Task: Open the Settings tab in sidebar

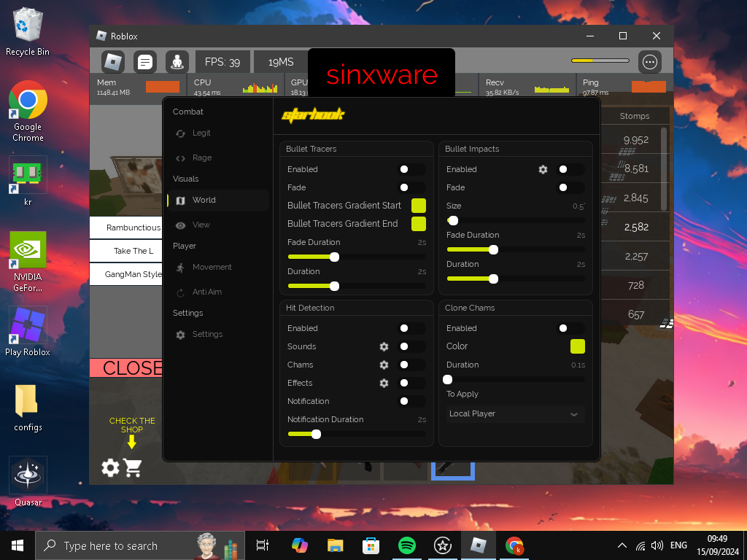Action: pos(218,335)
